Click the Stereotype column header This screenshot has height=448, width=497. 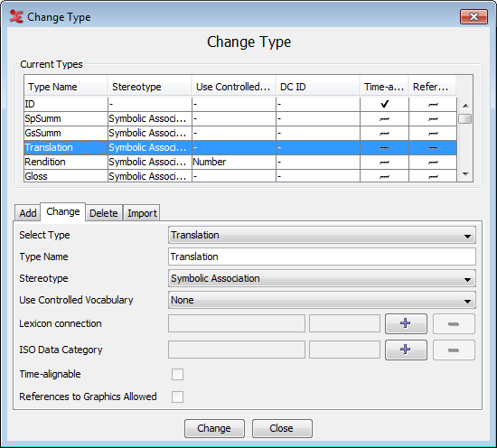(150, 87)
